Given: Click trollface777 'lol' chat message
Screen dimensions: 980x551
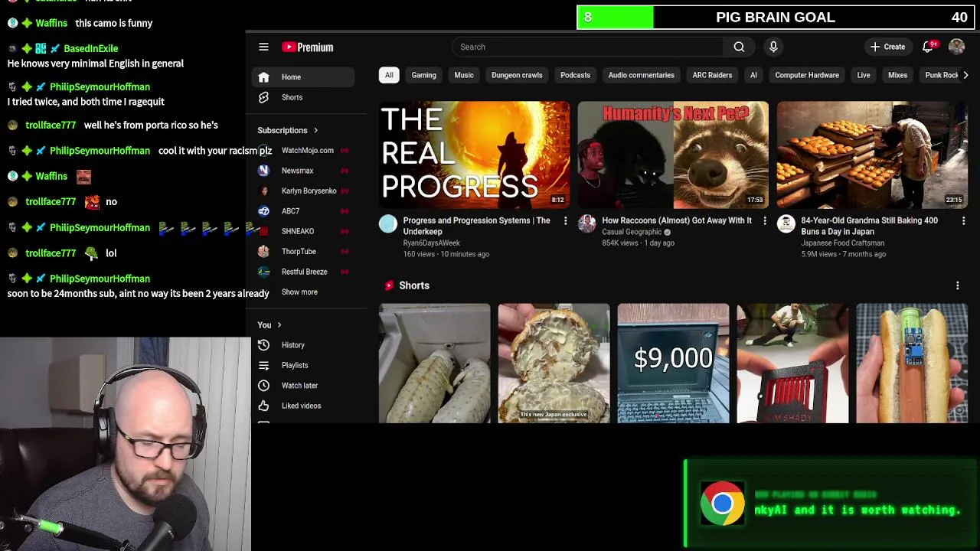Looking at the screenshot, I should pos(111,253).
